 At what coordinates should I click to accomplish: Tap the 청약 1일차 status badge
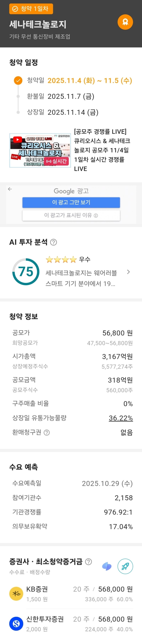pos(31,9)
